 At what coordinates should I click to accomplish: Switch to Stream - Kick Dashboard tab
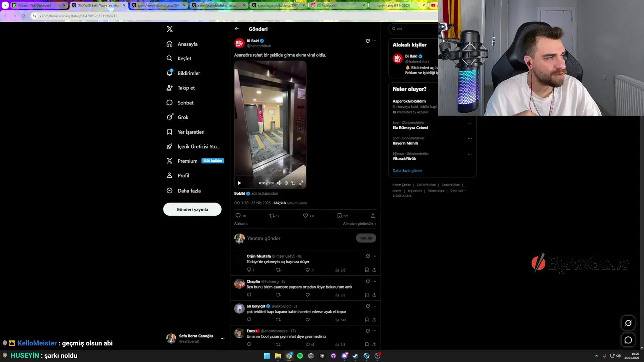(x=39, y=5)
